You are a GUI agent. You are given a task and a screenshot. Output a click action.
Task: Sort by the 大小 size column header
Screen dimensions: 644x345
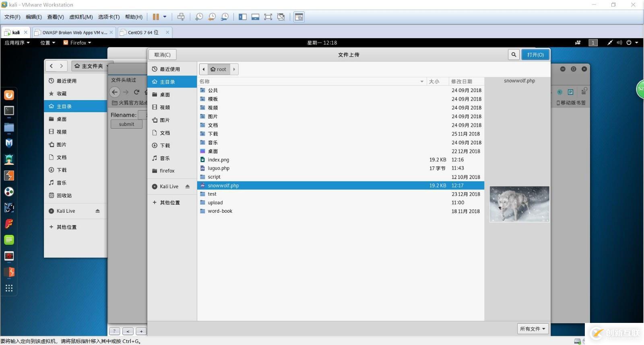point(438,82)
